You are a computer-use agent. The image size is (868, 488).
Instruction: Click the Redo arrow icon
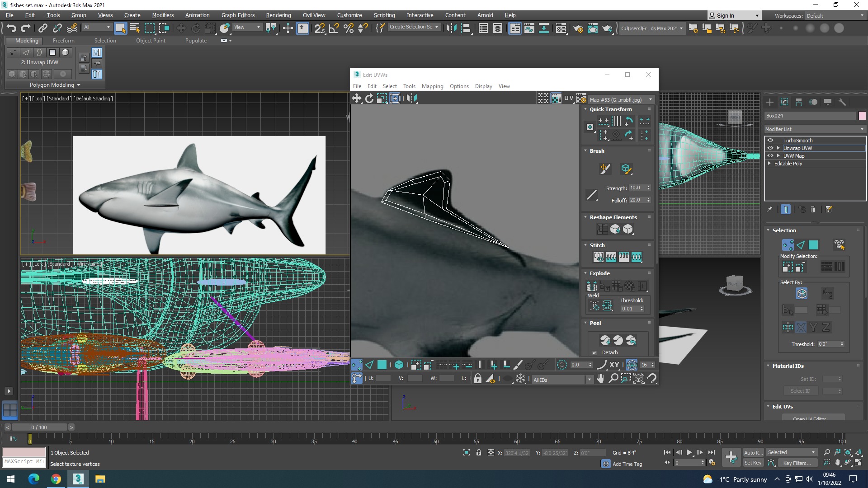pyautogui.click(x=26, y=28)
